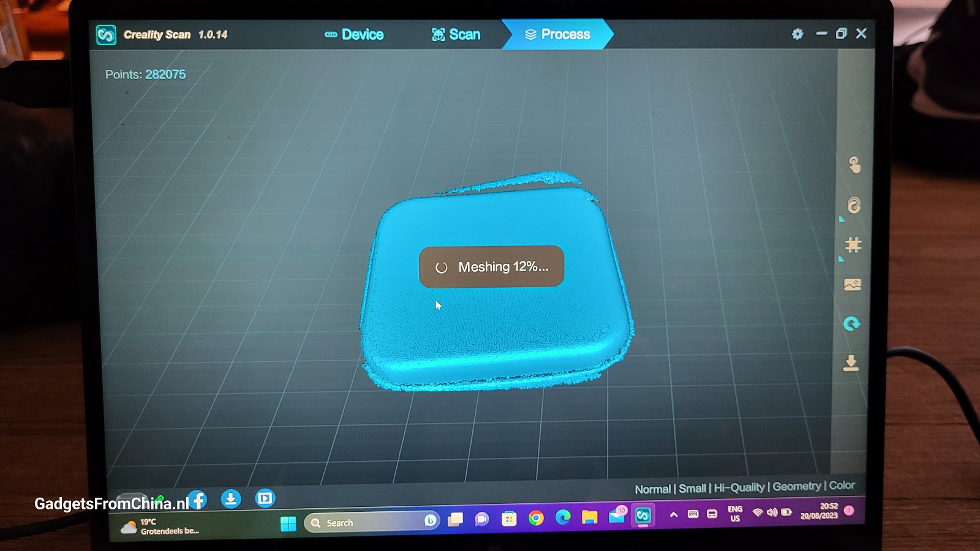Open the clock and date 20:52
The image size is (980, 551).
click(x=819, y=511)
